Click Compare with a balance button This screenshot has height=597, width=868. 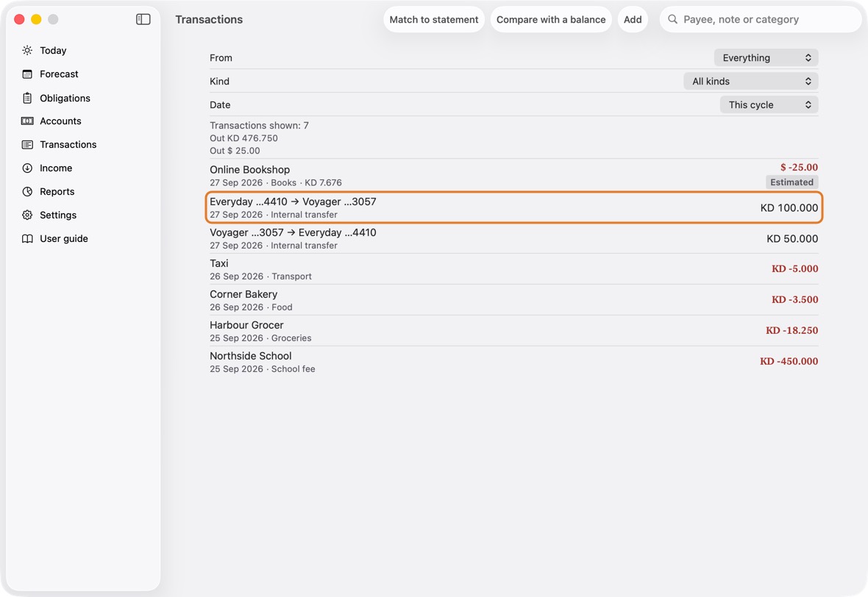(551, 19)
